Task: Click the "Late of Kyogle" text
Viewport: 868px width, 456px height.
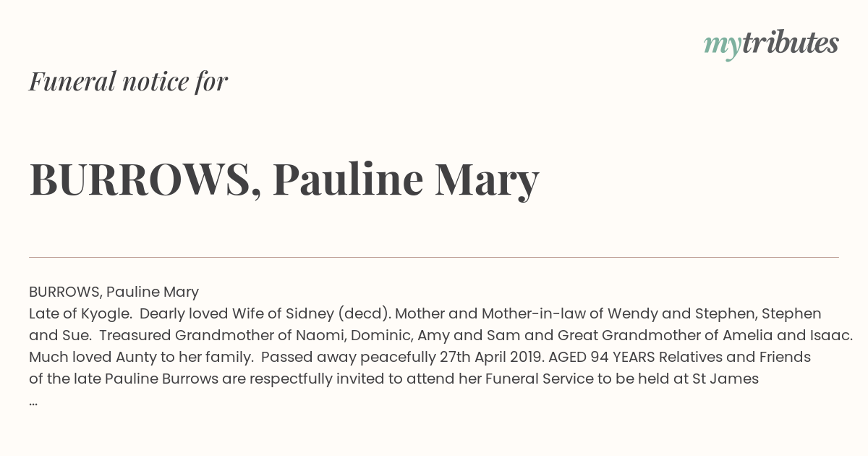Action: click(x=80, y=314)
